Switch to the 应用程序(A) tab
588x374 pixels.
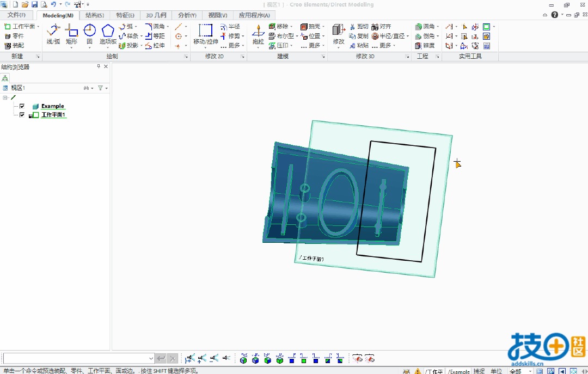[254, 15]
